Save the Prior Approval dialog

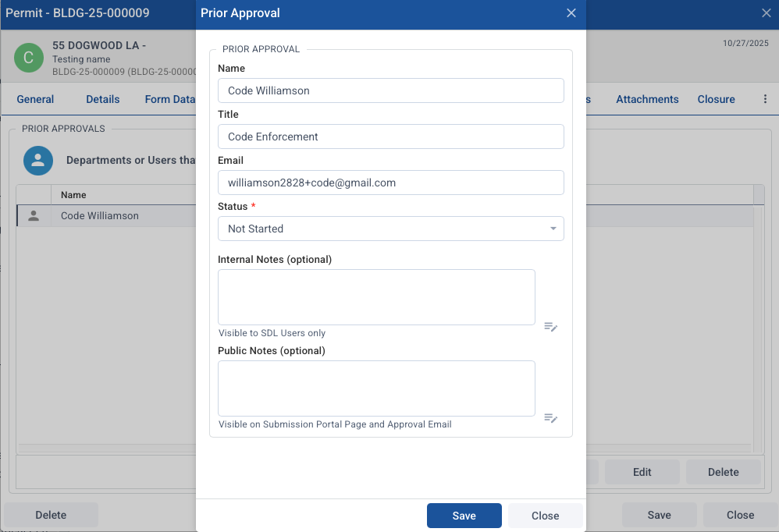point(464,516)
